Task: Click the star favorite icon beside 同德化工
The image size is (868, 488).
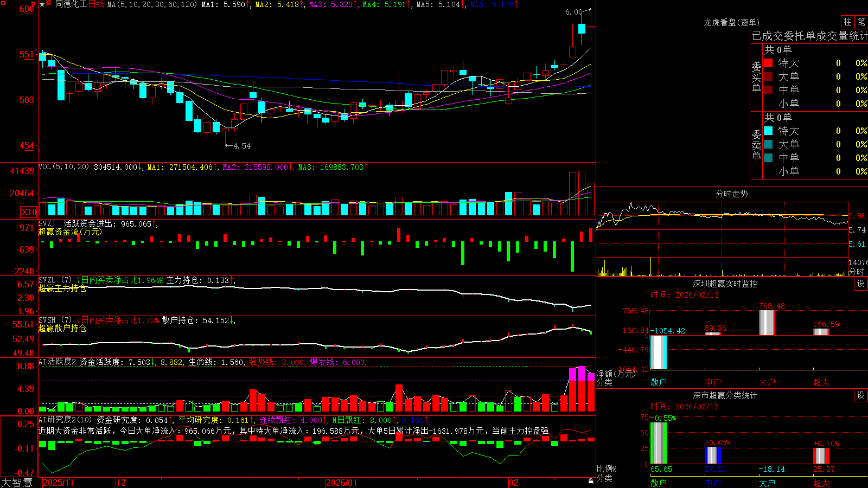Action: (42, 4)
